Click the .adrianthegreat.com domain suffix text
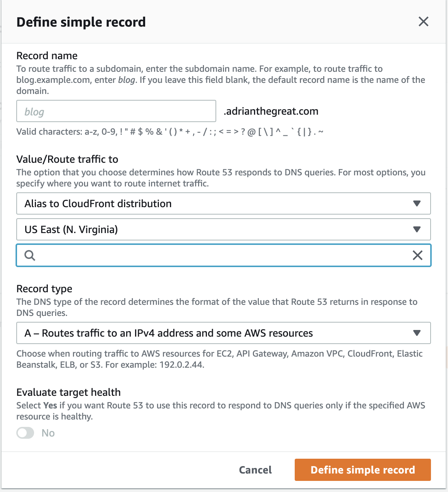Viewport: 448px width, 492px height. tap(271, 111)
